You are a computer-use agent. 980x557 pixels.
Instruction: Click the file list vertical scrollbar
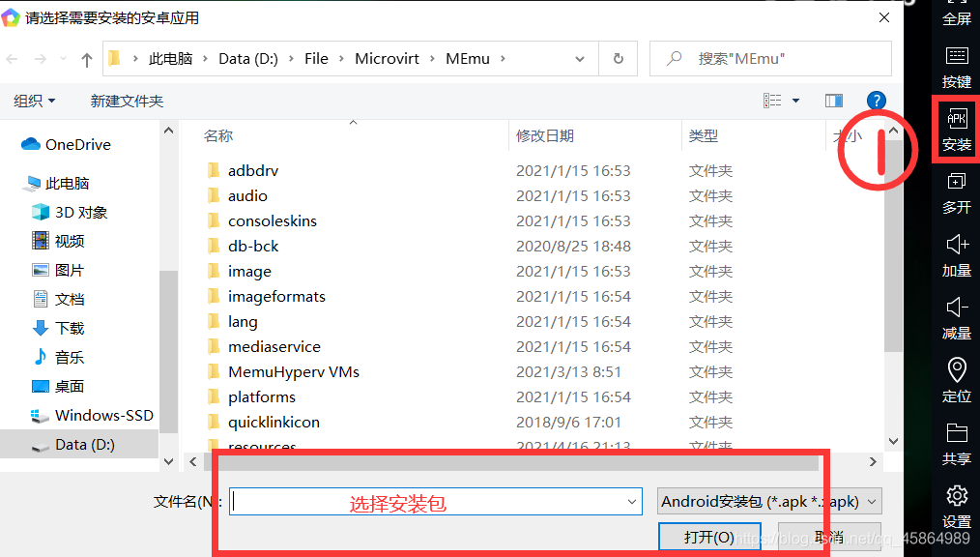894,244
